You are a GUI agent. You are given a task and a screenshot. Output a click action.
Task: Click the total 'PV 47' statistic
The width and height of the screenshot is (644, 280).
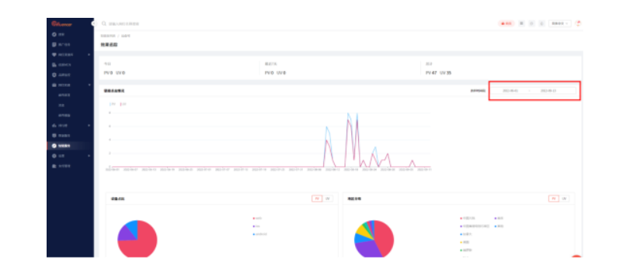click(x=431, y=73)
